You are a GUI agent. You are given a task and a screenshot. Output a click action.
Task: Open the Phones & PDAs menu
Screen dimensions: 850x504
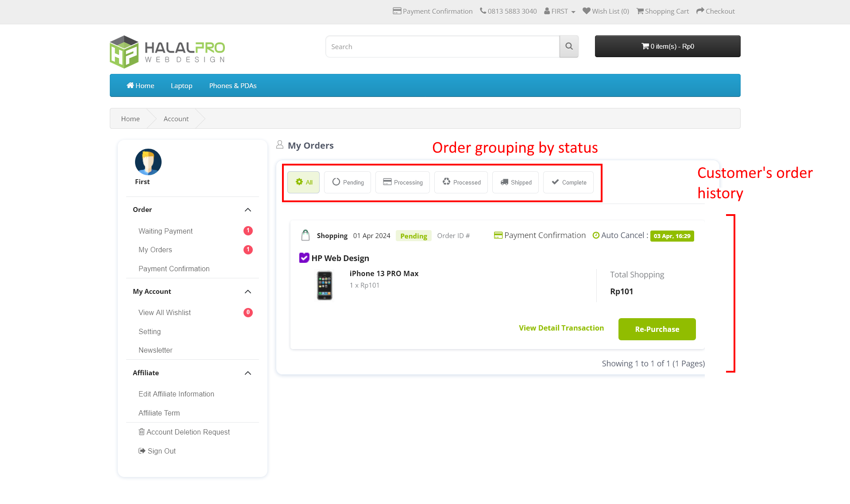232,85
